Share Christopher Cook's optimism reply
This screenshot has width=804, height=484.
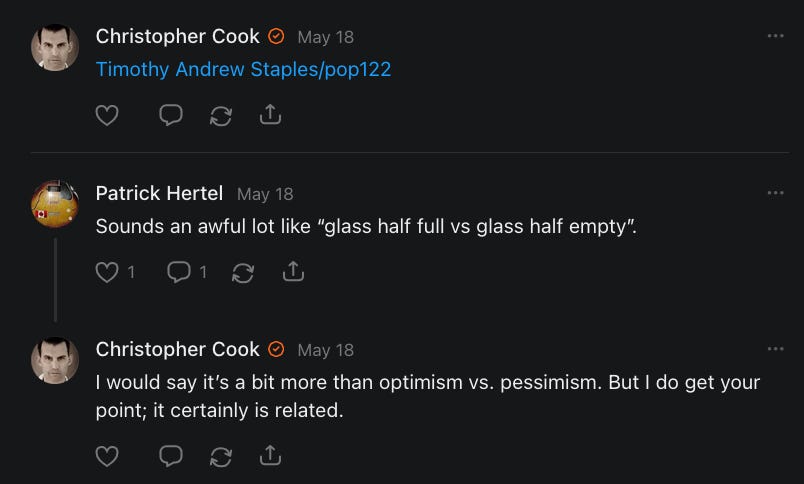tap(270, 456)
